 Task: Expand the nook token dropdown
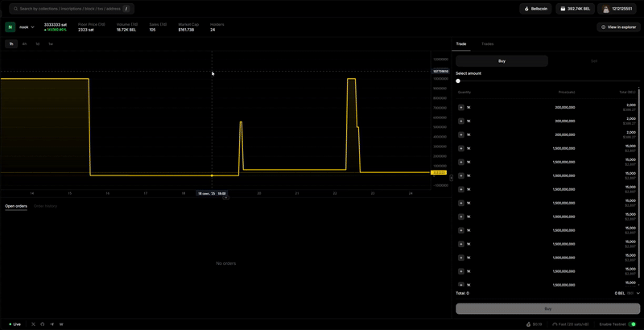pos(32,27)
